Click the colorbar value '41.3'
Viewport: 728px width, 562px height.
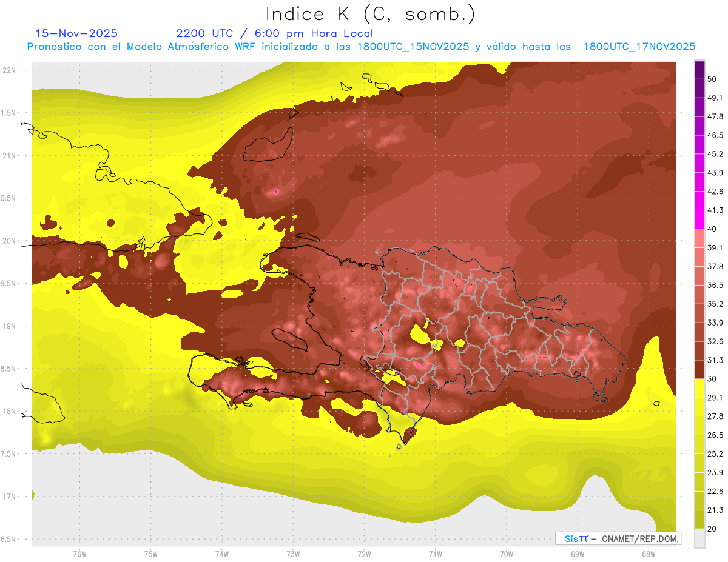[716, 210]
